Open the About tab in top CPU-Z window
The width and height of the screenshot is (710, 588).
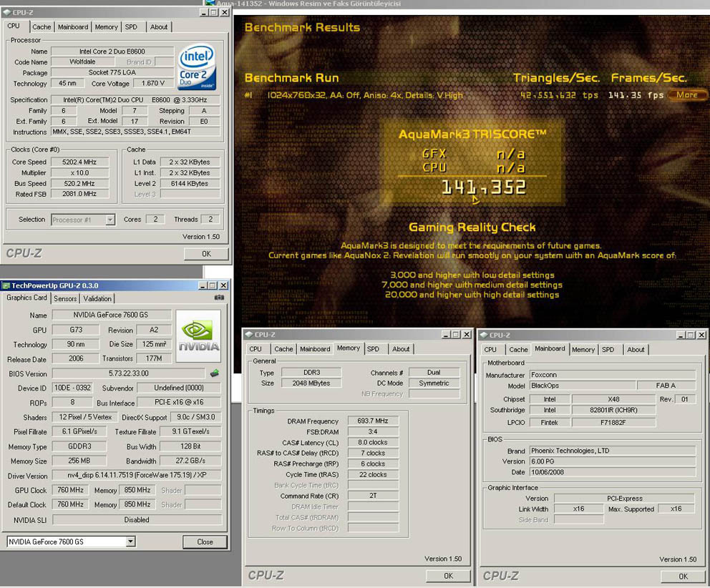click(159, 27)
